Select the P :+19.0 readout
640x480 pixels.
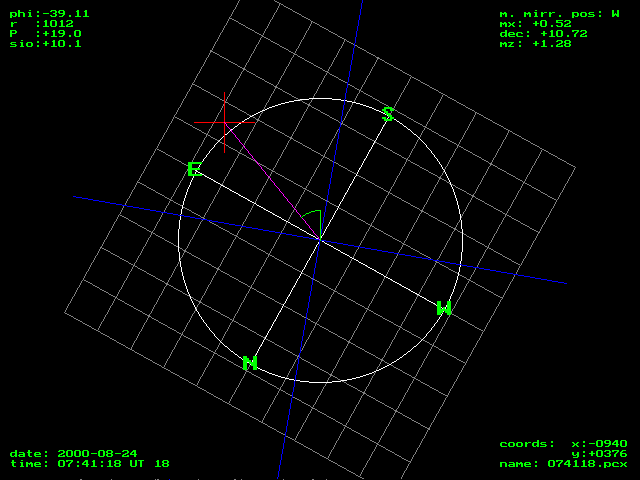point(45,34)
